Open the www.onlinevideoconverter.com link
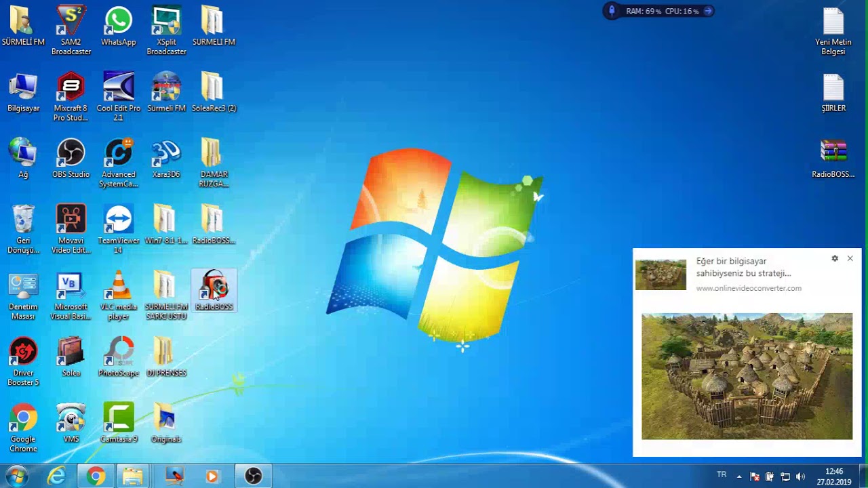The width and height of the screenshot is (868, 488). pyautogui.click(x=749, y=288)
